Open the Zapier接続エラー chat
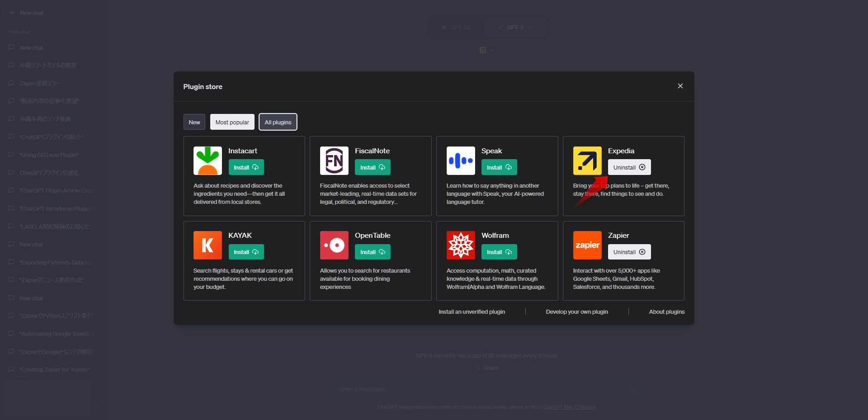The image size is (868, 420). tap(53, 83)
